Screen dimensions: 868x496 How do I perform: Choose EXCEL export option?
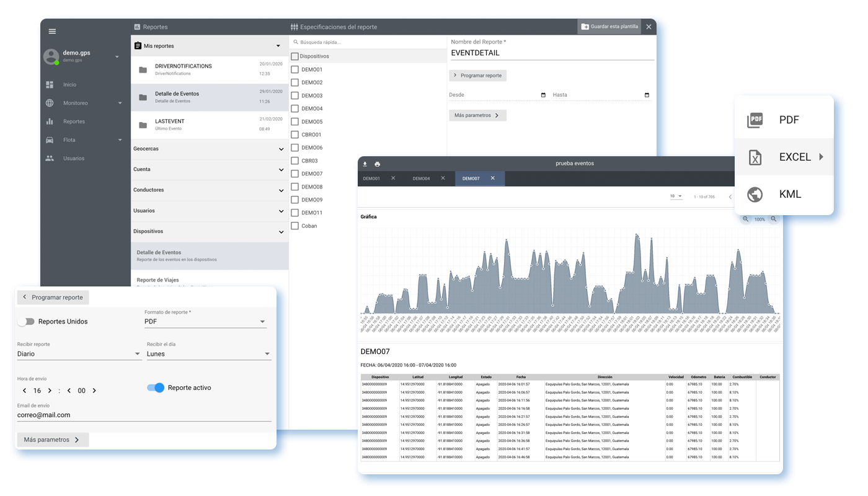click(x=784, y=157)
